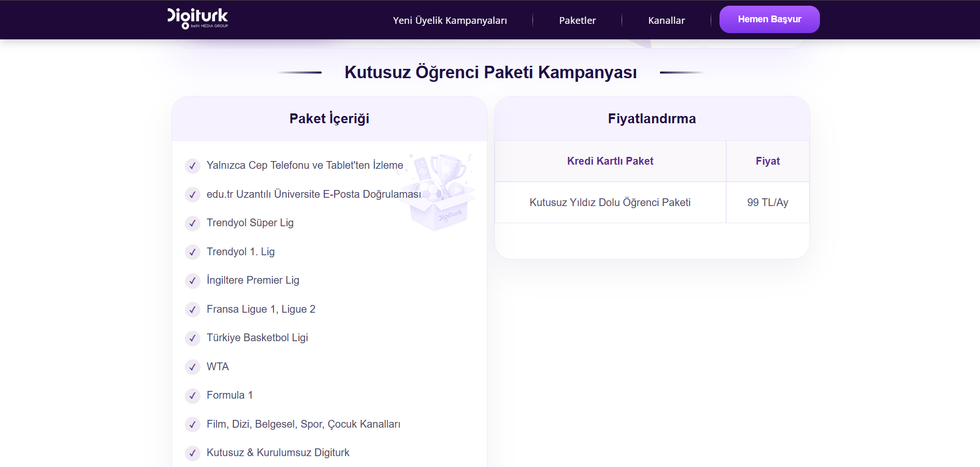Click checkmark icon beside Türkiye Basketbol Ligi
The height and width of the screenshot is (467, 980).
193,338
